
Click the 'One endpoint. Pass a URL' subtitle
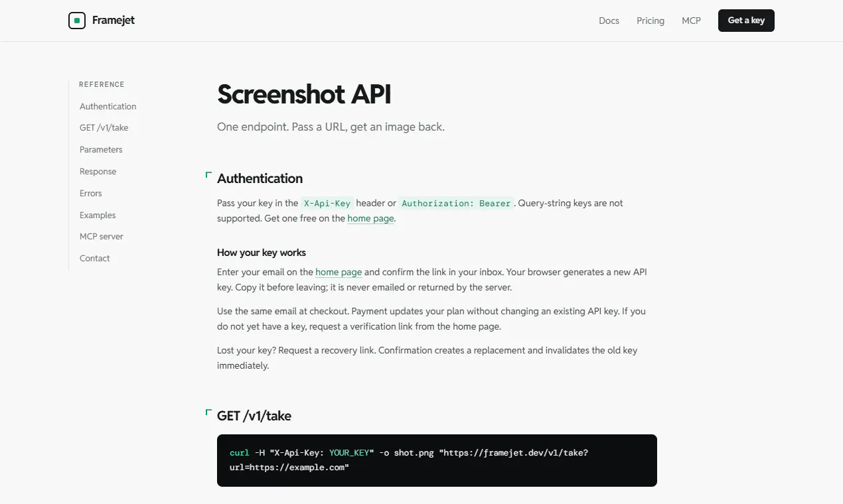point(331,127)
